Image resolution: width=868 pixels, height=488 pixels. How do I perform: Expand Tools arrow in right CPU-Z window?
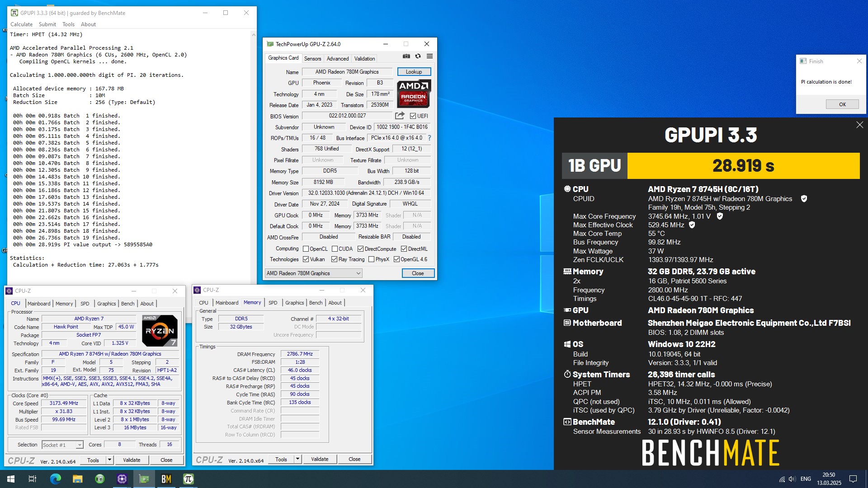coord(297,459)
